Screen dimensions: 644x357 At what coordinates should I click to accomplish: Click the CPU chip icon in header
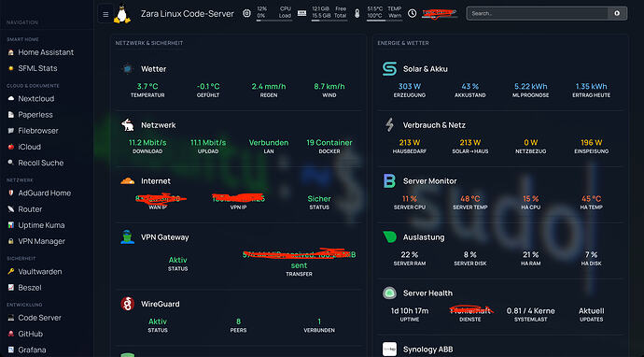246,13
